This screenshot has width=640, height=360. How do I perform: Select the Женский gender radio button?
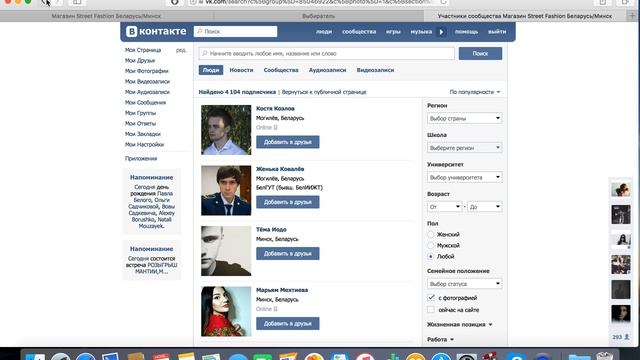point(431,234)
